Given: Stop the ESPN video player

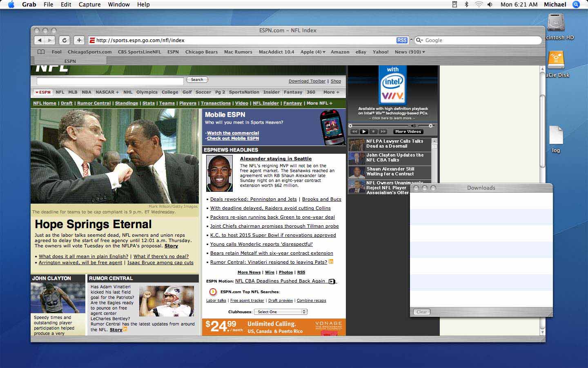Looking at the screenshot, I should coord(373,132).
